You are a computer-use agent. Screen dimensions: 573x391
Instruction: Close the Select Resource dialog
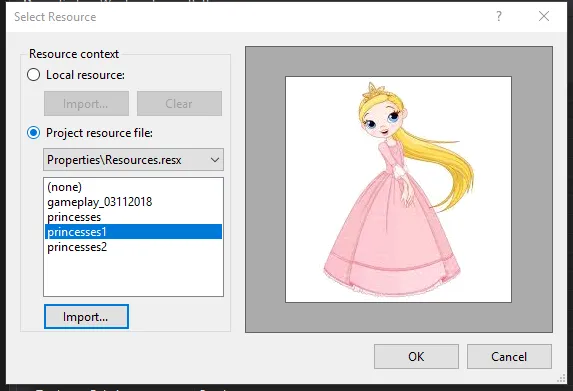[x=544, y=16]
